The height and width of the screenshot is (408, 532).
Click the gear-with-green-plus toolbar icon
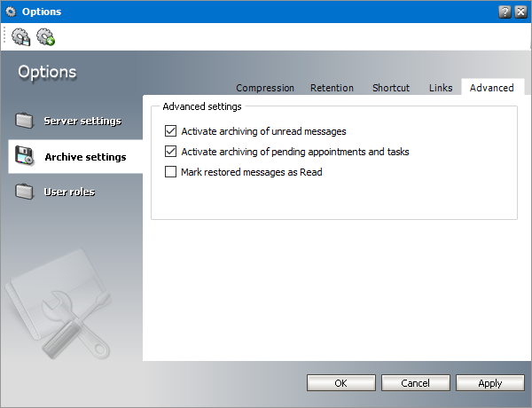(46, 36)
